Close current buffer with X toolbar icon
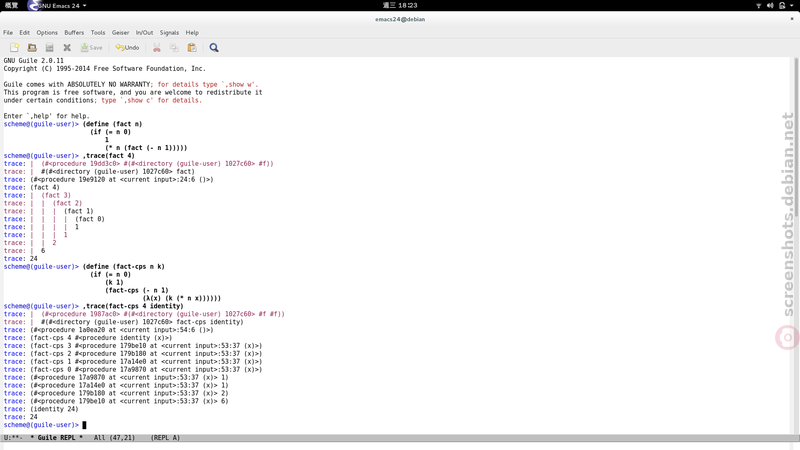Viewport: 800px width, 450px height. click(x=67, y=47)
